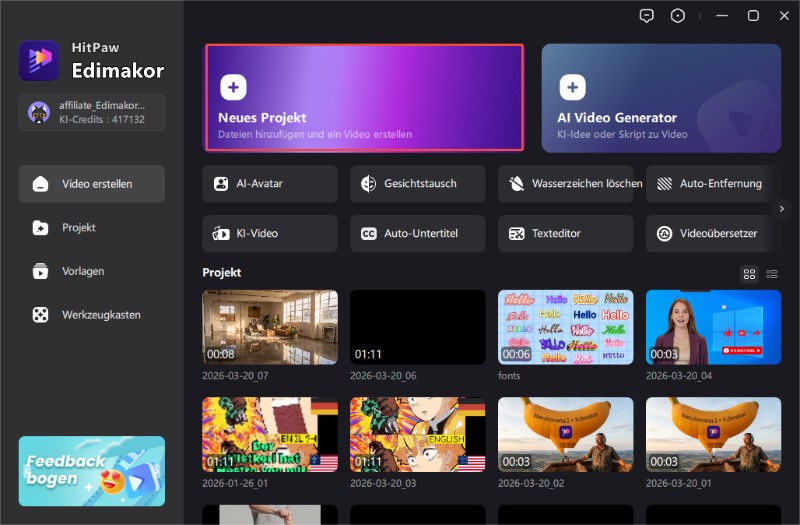
Task: Switch projects to list view
Action: 772,273
